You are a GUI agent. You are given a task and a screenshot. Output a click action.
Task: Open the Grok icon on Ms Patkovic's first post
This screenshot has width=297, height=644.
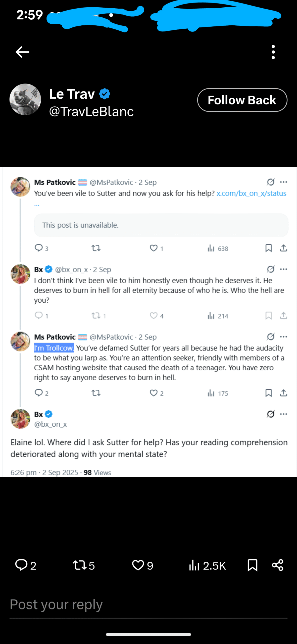(271, 182)
